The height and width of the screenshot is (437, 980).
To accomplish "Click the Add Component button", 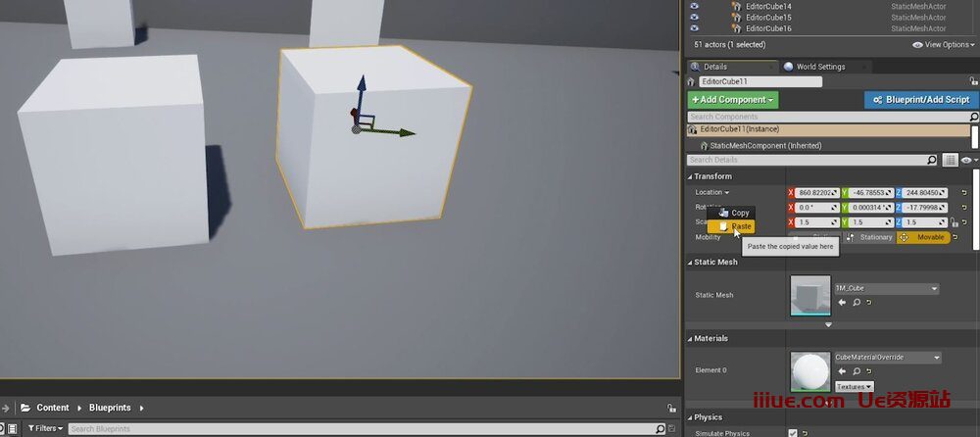I will point(733,100).
